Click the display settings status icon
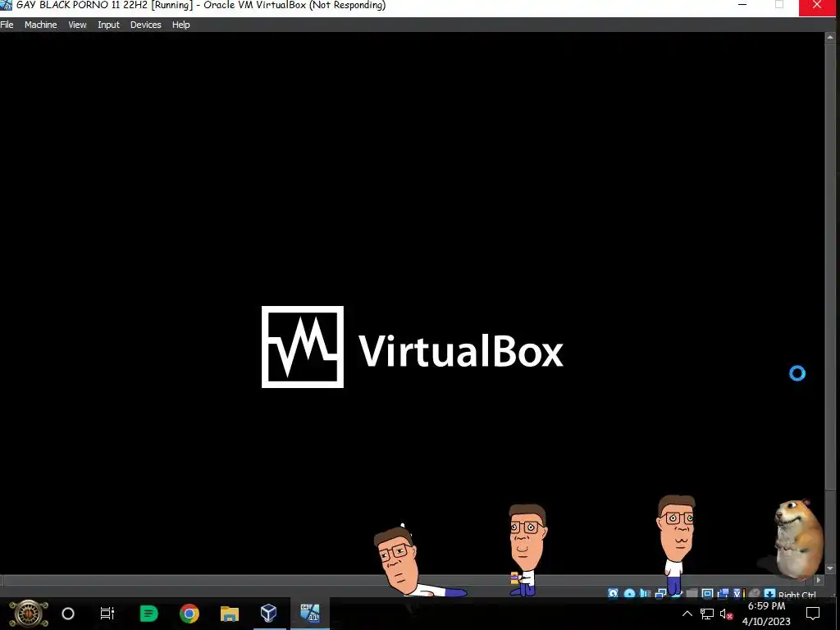 (x=707, y=594)
